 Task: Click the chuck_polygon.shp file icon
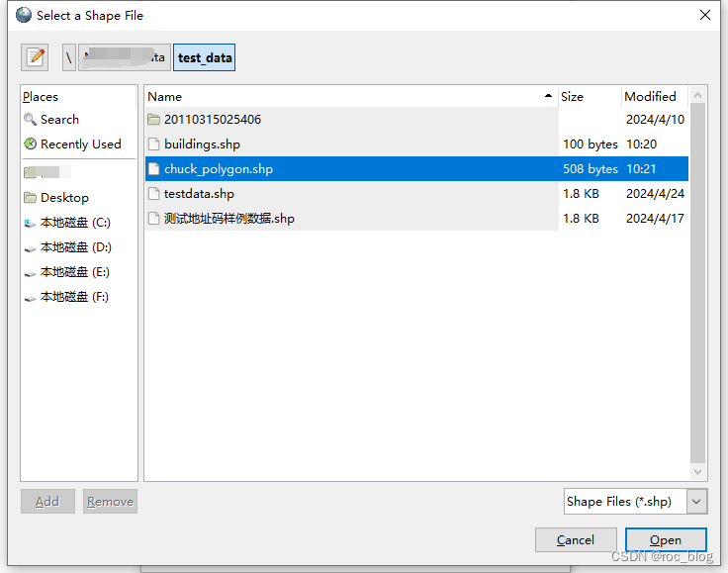[x=153, y=168]
